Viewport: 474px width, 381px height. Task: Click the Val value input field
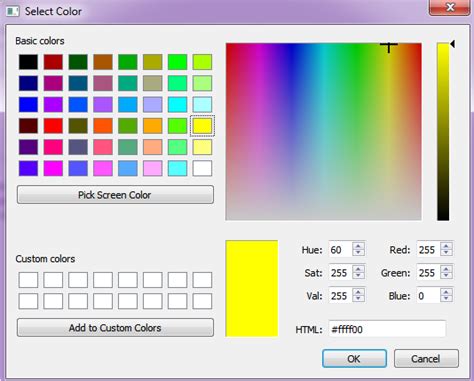(340, 296)
